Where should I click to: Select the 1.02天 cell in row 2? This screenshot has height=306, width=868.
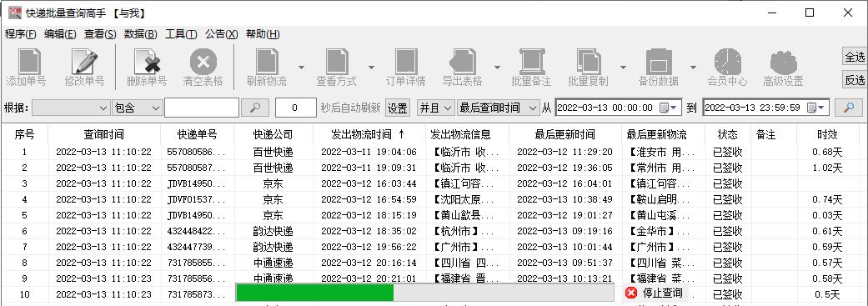(x=827, y=168)
